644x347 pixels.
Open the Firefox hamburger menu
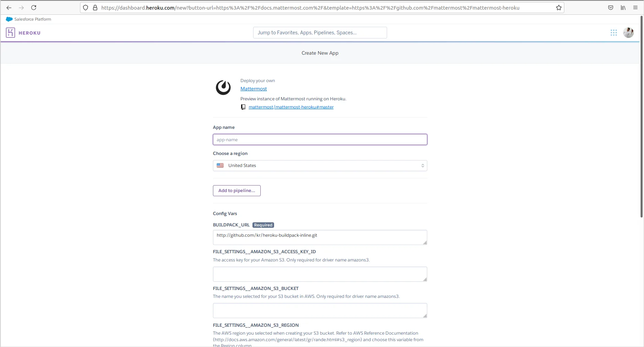click(635, 8)
